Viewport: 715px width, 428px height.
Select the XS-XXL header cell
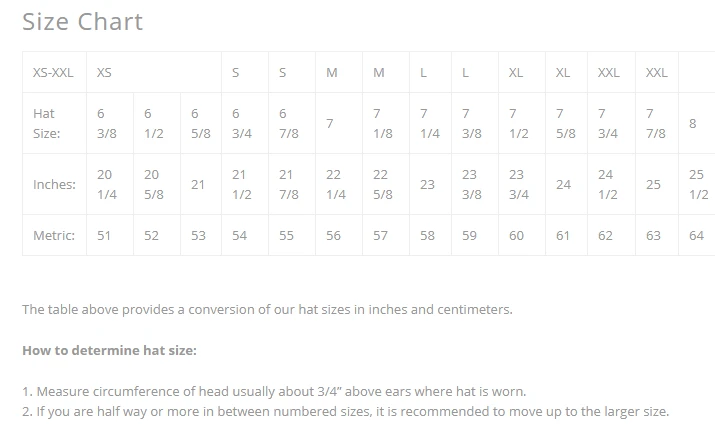pyautogui.click(x=53, y=73)
